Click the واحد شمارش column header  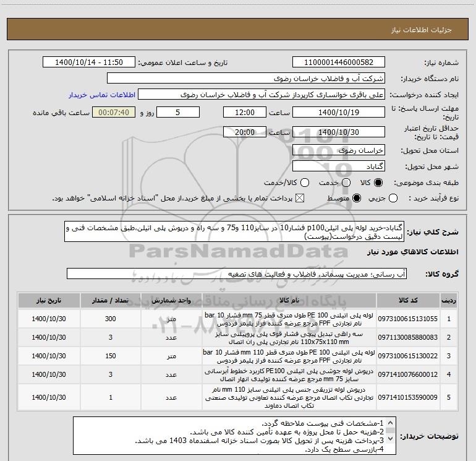(171, 300)
